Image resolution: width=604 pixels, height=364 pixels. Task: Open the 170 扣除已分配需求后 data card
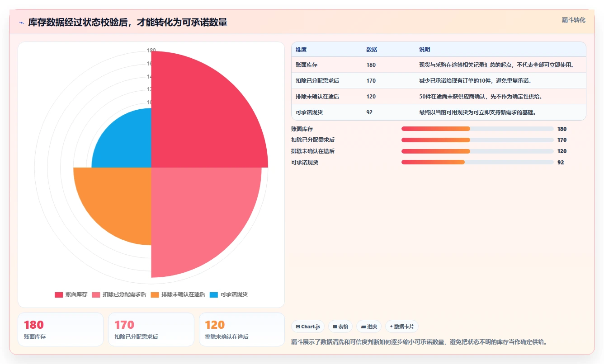151,330
